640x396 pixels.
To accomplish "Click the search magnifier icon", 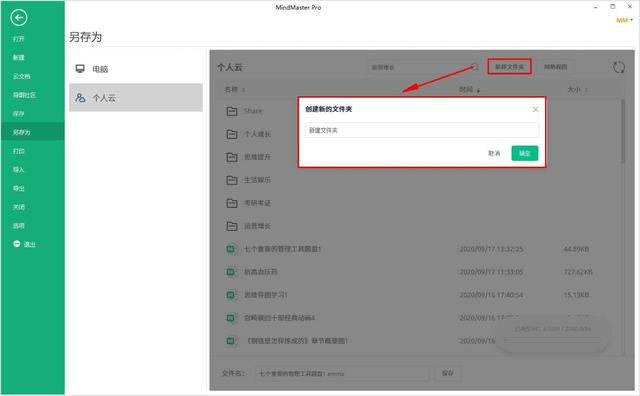I will 475,67.
